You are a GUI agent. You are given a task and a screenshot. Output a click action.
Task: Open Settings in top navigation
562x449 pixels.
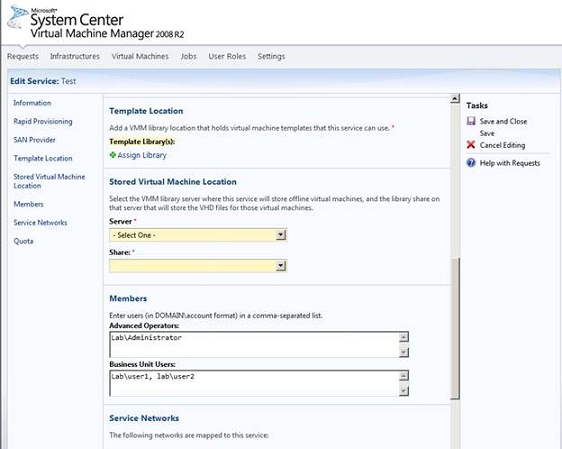pos(271,56)
